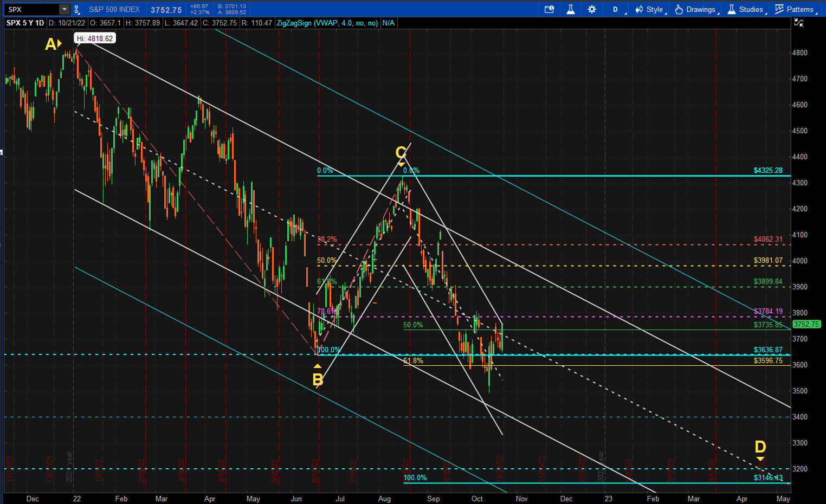Click the $3899.84 Fibonacci level label
This screenshot has height=504, width=826.
coord(768,281)
